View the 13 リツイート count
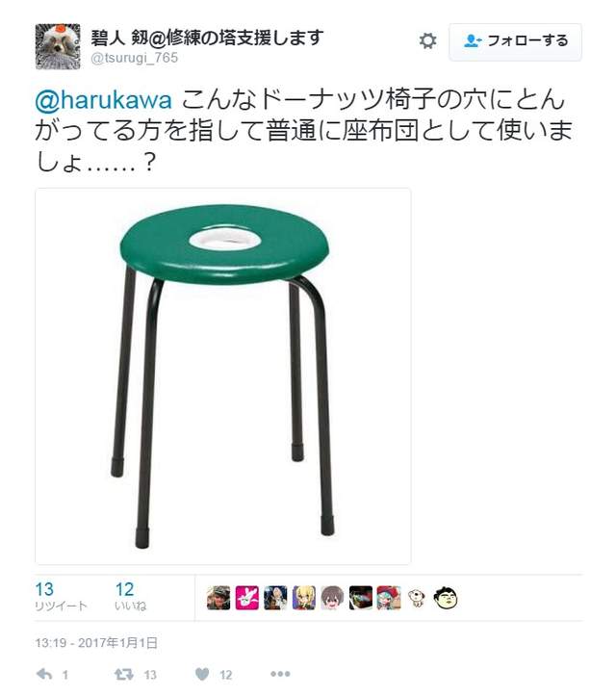The height and width of the screenshot is (697, 616). pos(61,597)
